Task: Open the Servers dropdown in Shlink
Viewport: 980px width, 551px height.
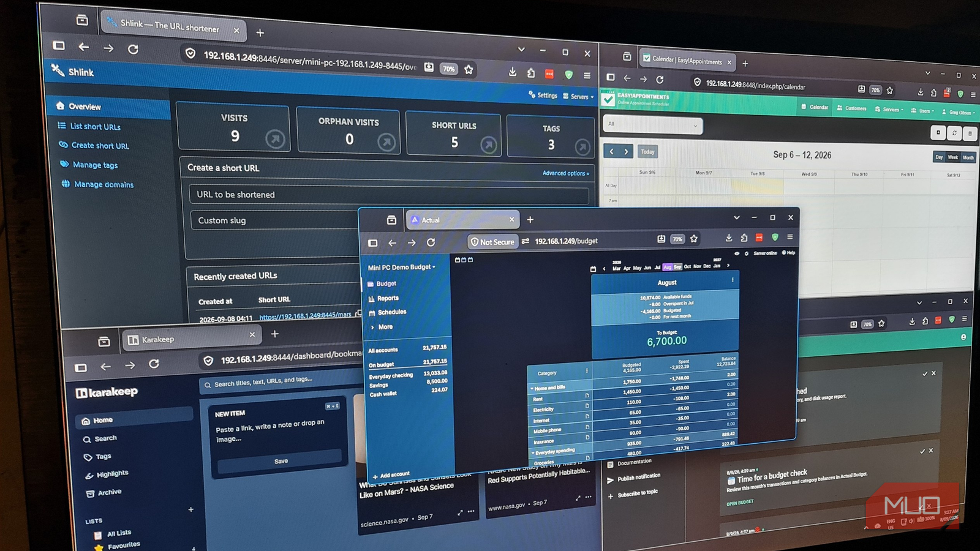Action: [x=578, y=97]
